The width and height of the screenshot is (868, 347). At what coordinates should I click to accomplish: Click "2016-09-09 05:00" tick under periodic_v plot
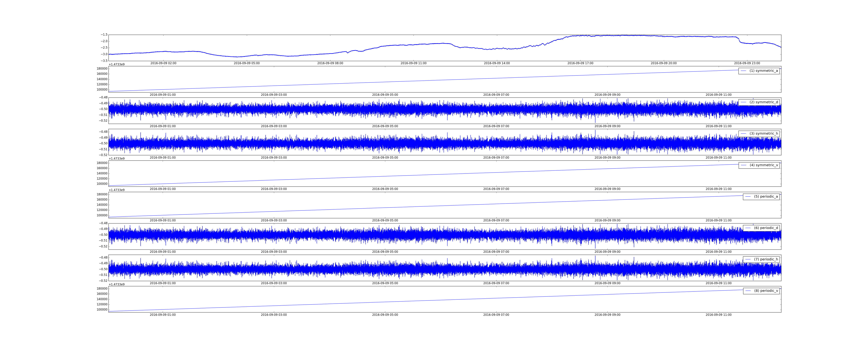pyautogui.click(x=385, y=315)
